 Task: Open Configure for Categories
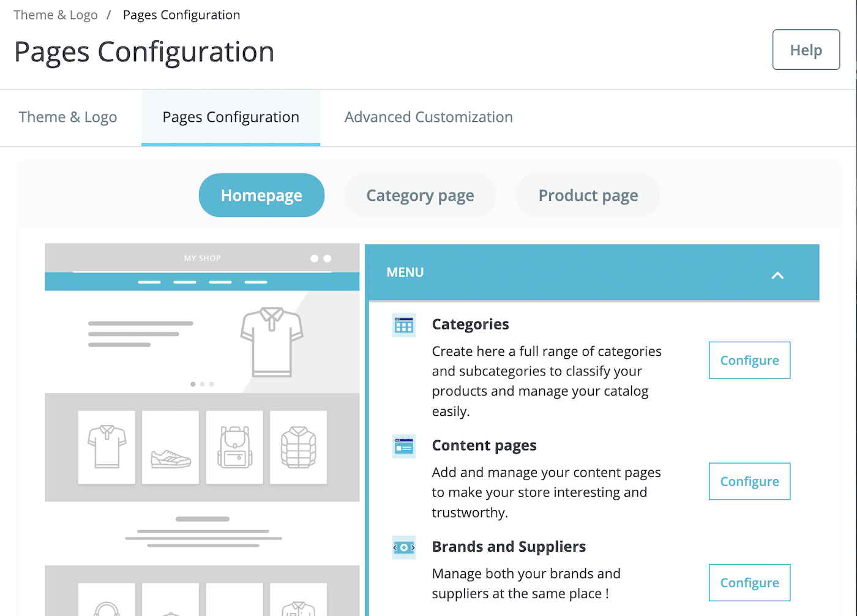tap(749, 360)
